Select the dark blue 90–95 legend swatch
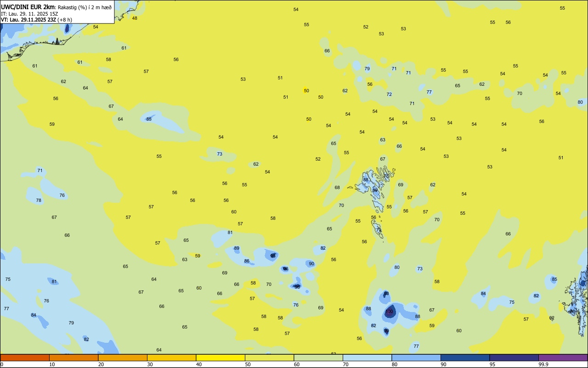Image resolution: width=588 pixels, height=368 pixels. click(465, 357)
